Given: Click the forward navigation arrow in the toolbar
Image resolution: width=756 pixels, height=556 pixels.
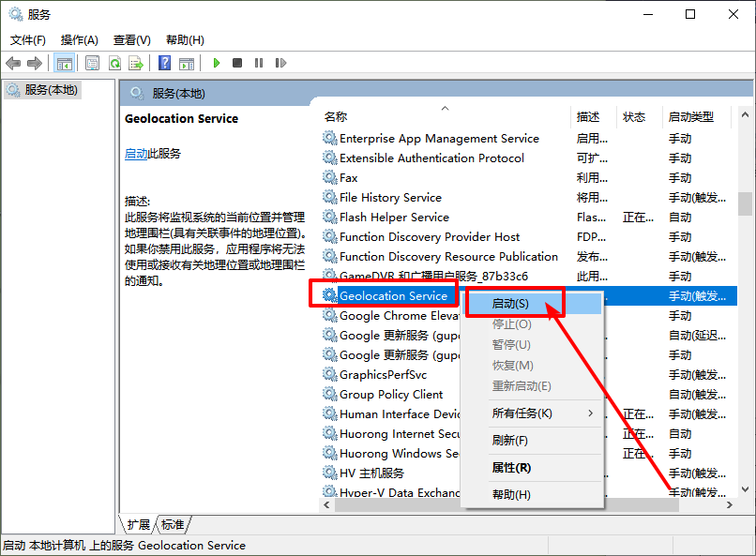Looking at the screenshot, I should (34, 63).
